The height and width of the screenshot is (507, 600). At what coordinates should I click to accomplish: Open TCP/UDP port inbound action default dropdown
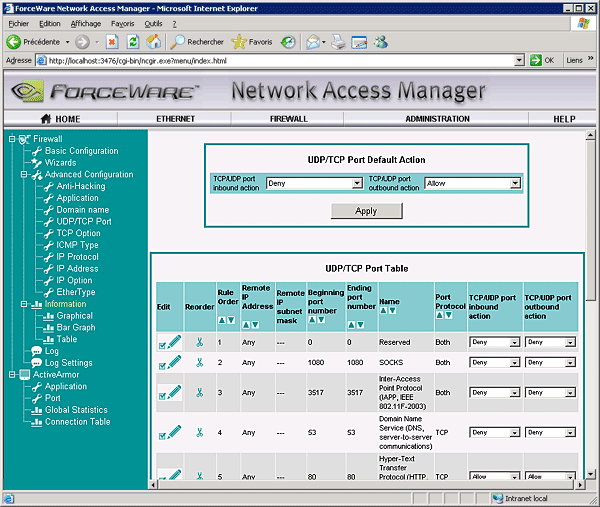tap(314, 183)
